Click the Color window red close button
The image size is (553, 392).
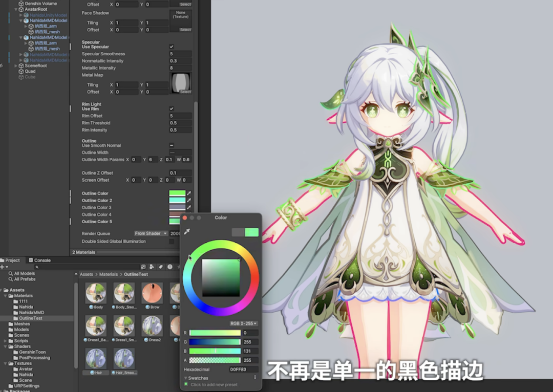(185, 218)
